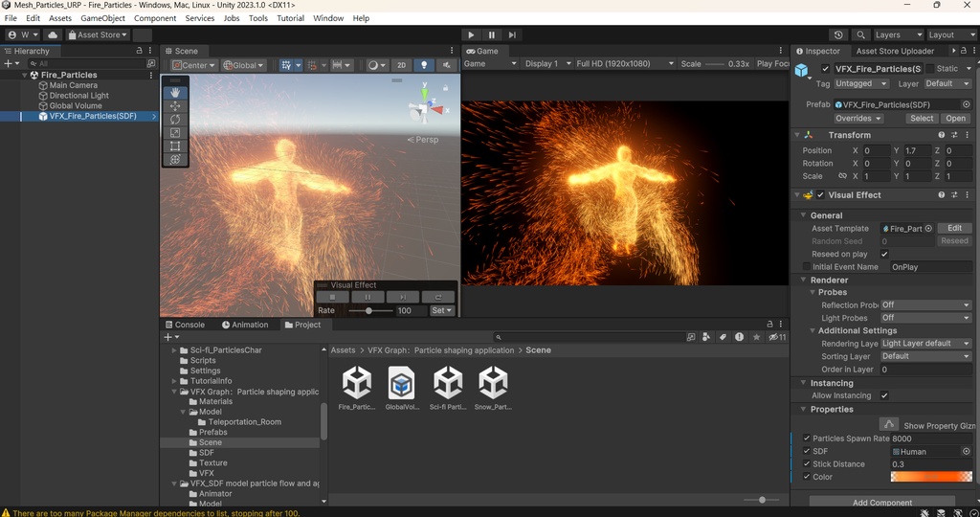Toggle Color property override checkbox
The width and height of the screenshot is (980, 517).
(806, 477)
